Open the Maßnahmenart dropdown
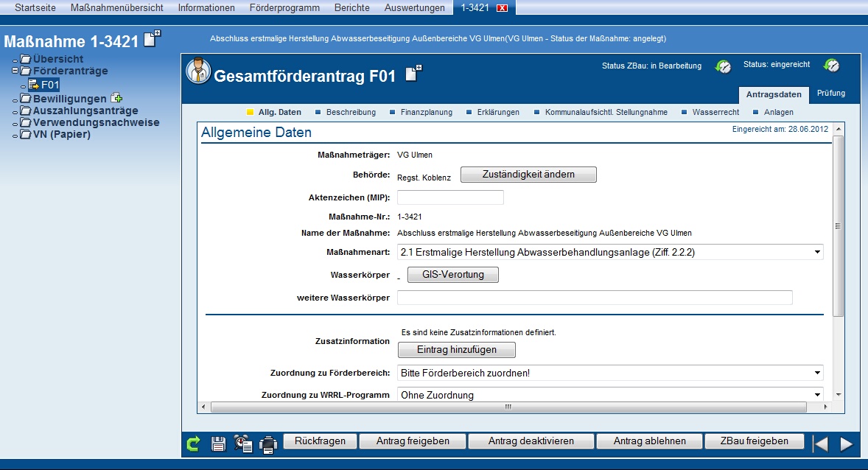The height and width of the screenshot is (470, 868). tap(610, 252)
